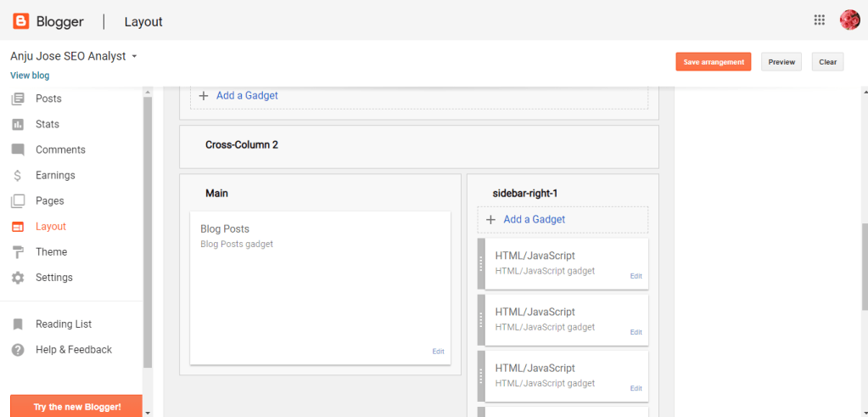Click the Earnings dollar sign icon

(x=18, y=176)
